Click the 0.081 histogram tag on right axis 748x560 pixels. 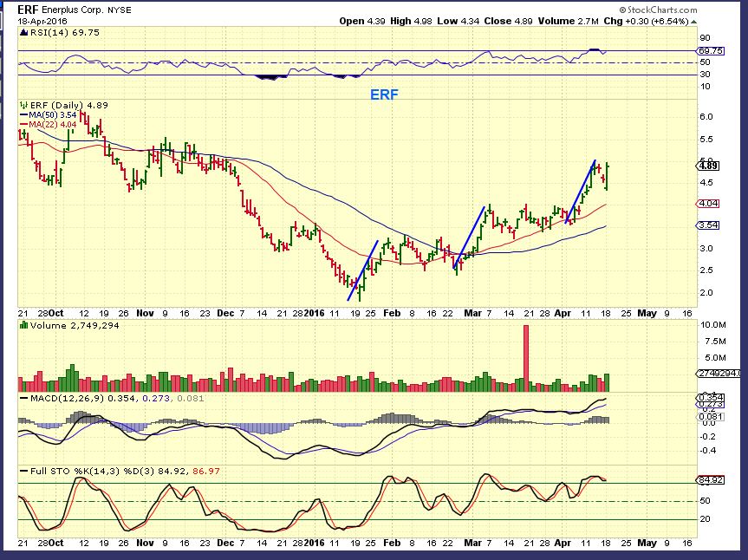(x=711, y=417)
